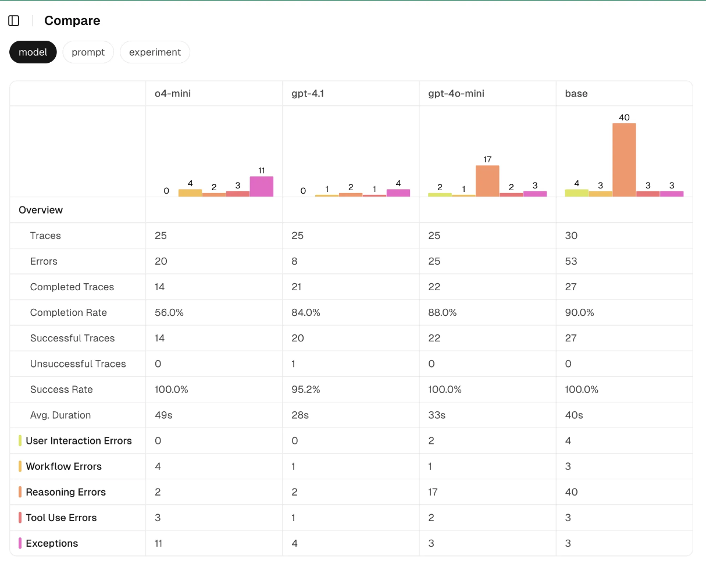Click the amber Workflow Errors color swatch
Image resolution: width=706 pixels, height=588 pixels.
[20, 466]
